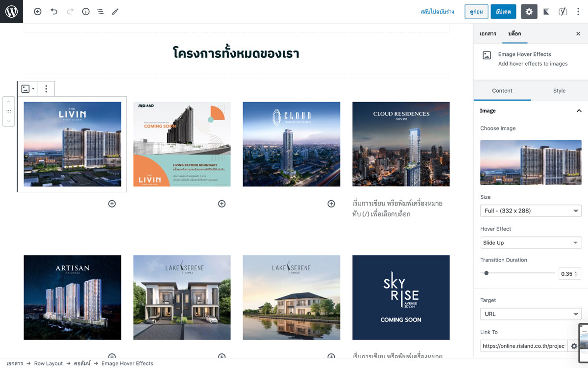
Task: Click the อัปเดต update button
Action: click(x=503, y=11)
